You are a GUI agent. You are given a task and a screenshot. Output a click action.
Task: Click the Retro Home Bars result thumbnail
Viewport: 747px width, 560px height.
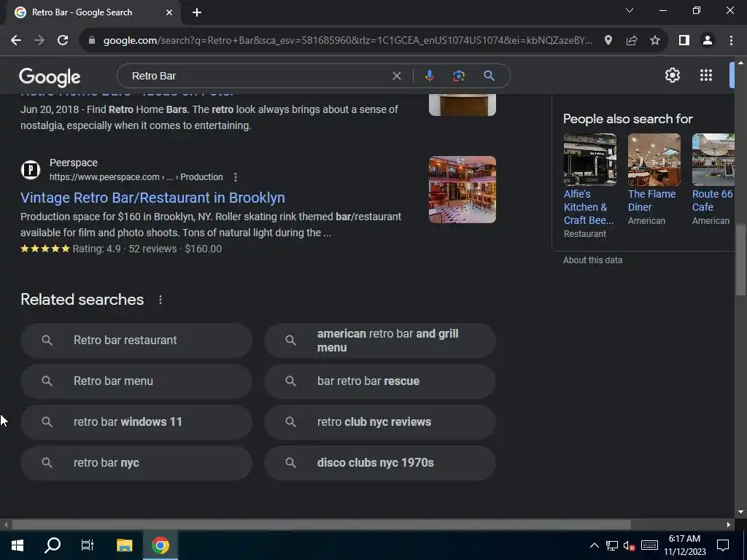pyautogui.click(x=462, y=105)
